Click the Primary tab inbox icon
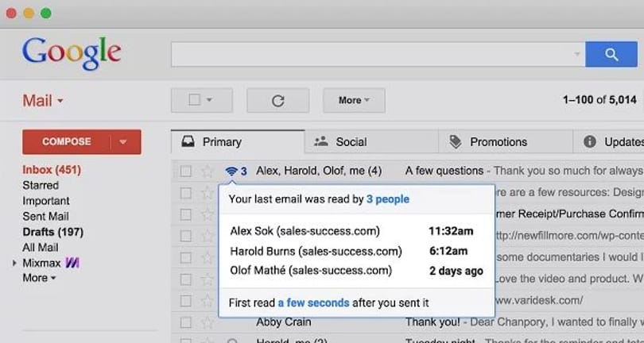644x343 pixels. pos(188,142)
